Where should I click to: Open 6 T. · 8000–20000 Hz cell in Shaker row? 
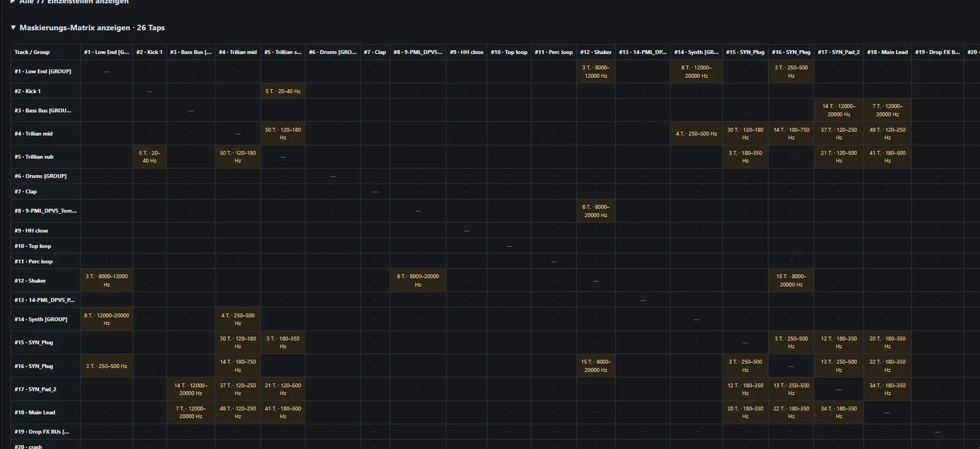click(x=418, y=281)
